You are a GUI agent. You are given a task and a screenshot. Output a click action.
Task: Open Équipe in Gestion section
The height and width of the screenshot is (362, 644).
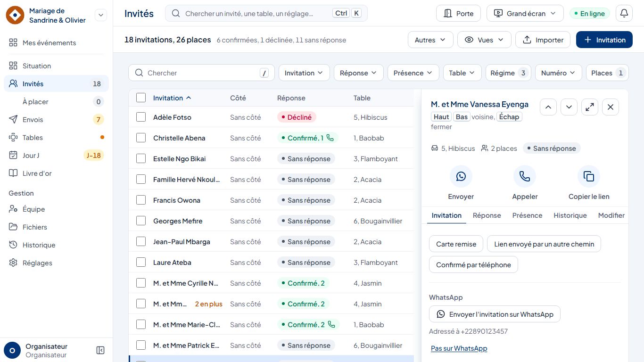(x=57, y=209)
